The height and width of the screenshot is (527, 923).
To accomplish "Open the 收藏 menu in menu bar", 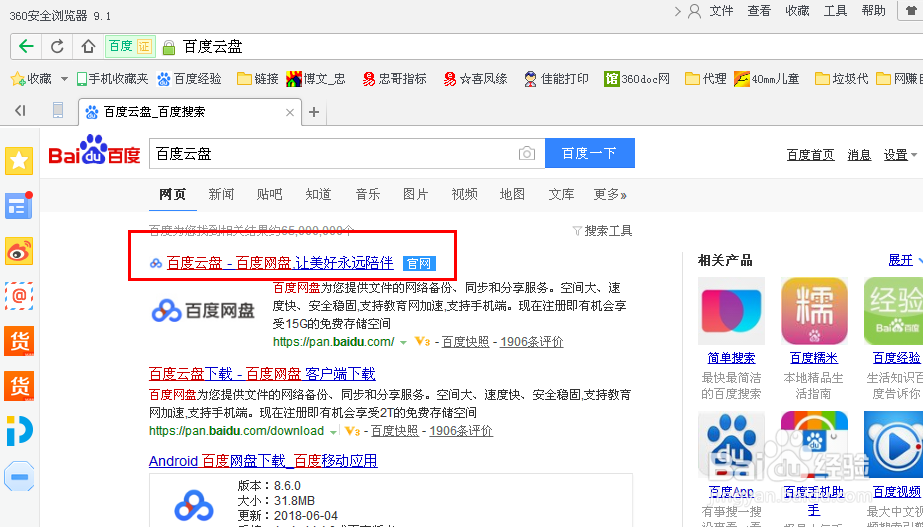I will click(797, 11).
